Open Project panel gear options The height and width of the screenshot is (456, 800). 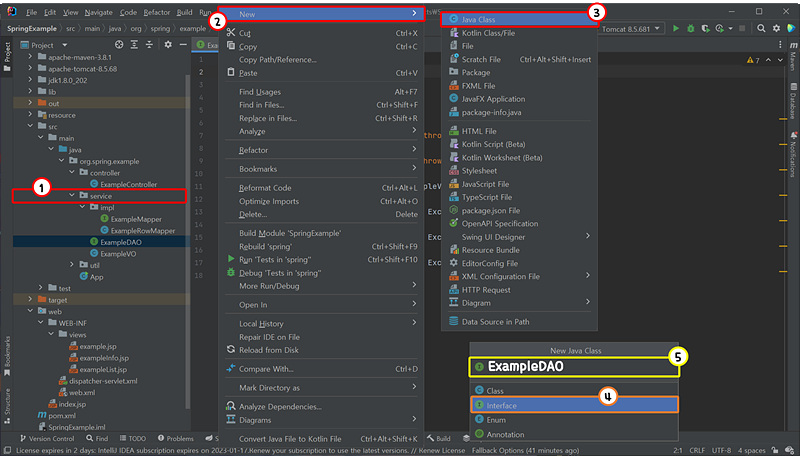[168, 45]
